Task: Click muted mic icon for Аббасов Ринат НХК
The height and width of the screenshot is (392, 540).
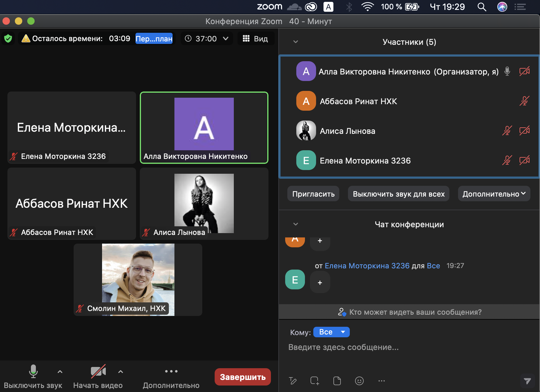Action: coord(525,101)
